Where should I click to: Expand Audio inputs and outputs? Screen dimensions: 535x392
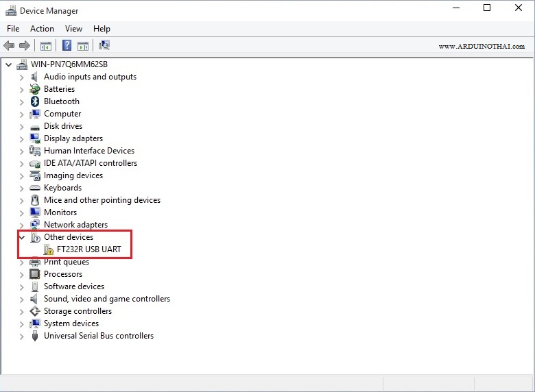pos(21,77)
